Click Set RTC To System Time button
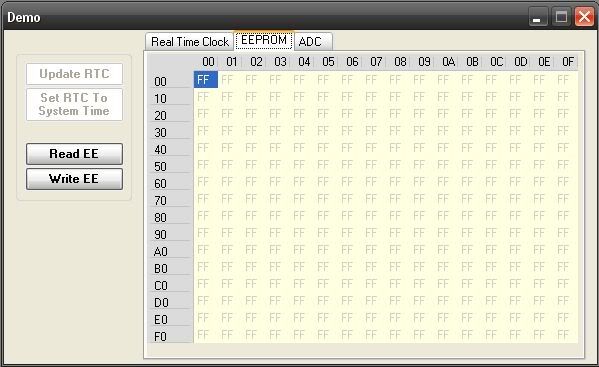Viewport: 599px width, 367px height. 74,105
